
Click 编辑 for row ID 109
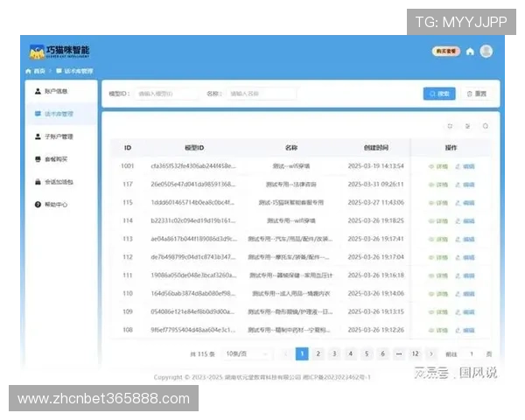[465, 312]
